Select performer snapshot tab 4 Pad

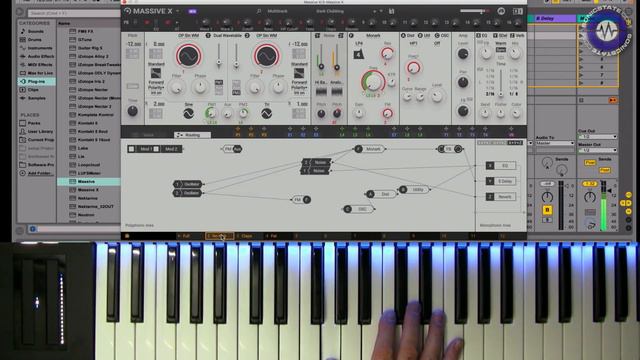click(278, 236)
